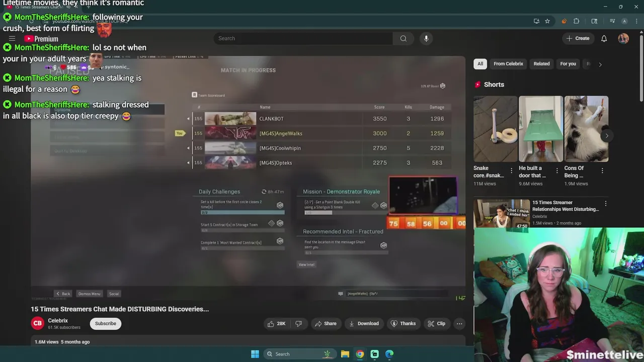Create a Clip of the video
The image size is (644, 362).
pos(437,323)
